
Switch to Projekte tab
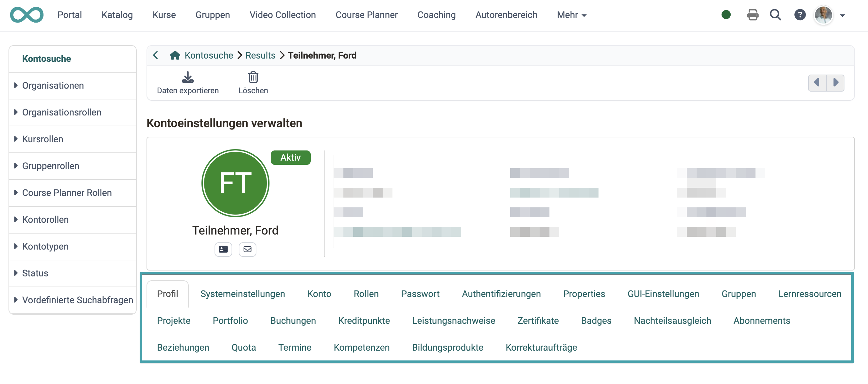[x=174, y=321]
